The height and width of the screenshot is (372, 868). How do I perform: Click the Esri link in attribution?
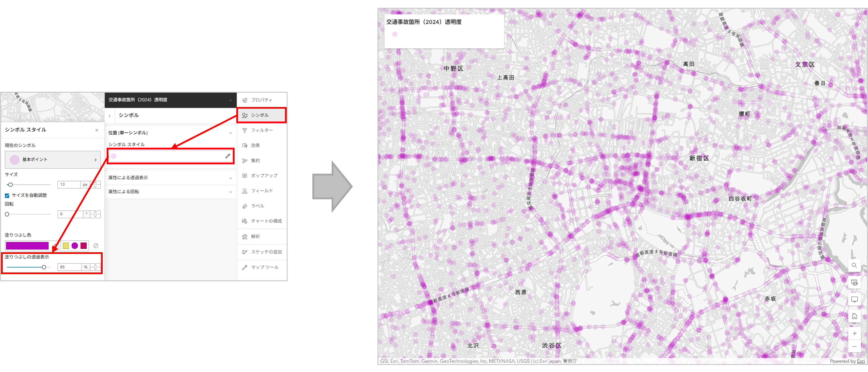[x=860, y=361]
